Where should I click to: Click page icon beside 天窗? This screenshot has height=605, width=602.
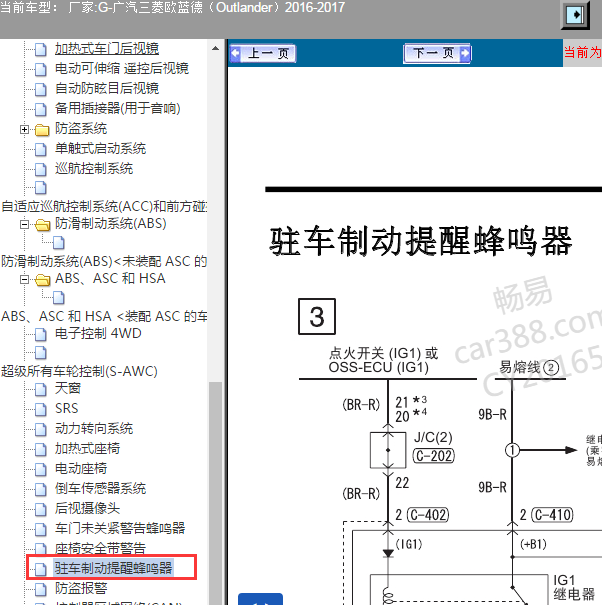click(41, 389)
